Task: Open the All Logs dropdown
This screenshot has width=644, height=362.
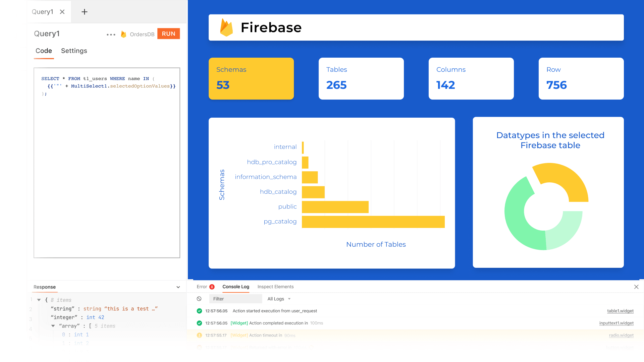Action: tap(278, 299)
